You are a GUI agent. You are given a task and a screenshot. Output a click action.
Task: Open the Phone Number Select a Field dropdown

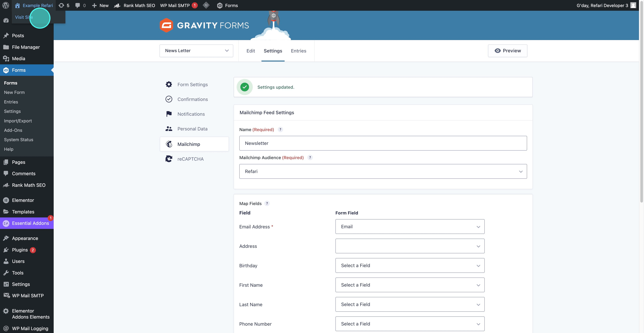(x=410, y=324)
